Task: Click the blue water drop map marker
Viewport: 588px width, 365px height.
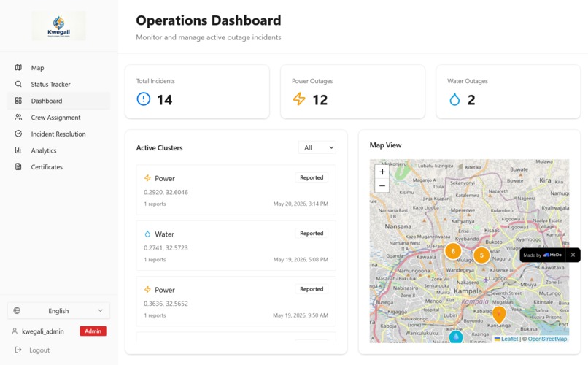Action: (x=456, y=337)
